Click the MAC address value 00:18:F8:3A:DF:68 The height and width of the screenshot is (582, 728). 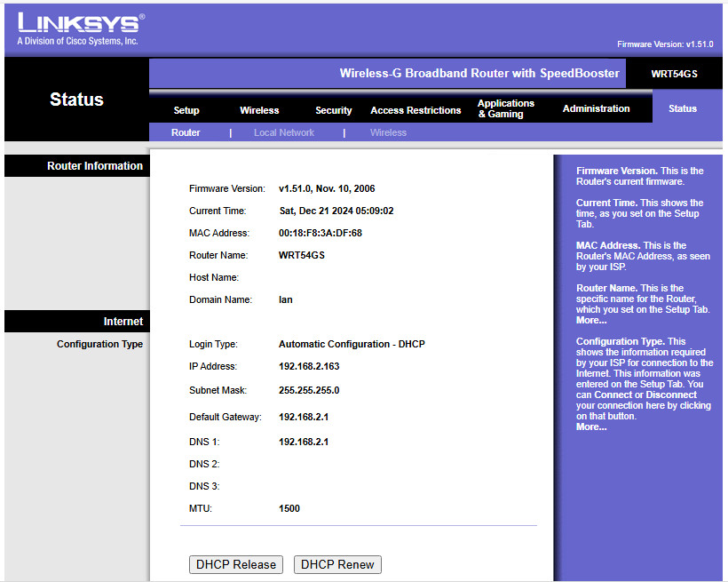click(320, 233)
